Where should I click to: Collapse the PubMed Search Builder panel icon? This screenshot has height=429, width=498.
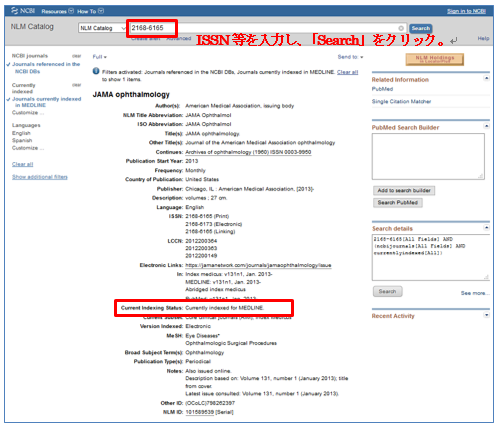point(487,126)
